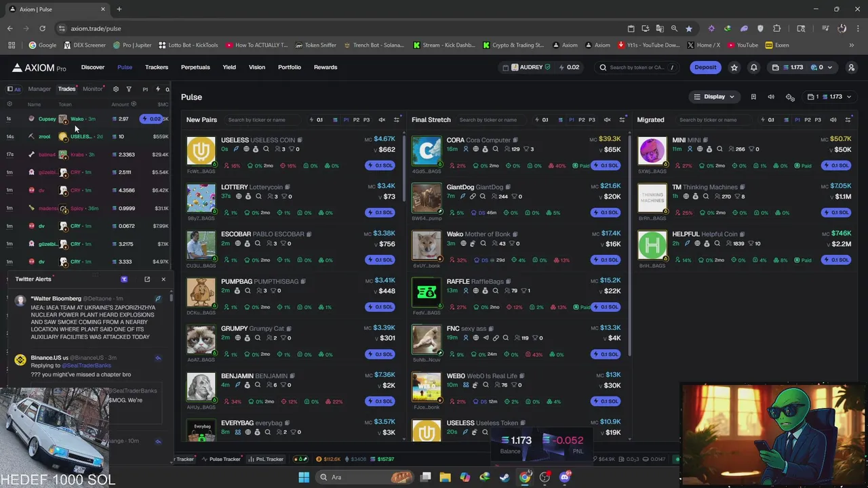868x488 pixels.
Task: Expand Pulse wallet selector 1 1.173 dropdown
Action: (x=829, y=97)
